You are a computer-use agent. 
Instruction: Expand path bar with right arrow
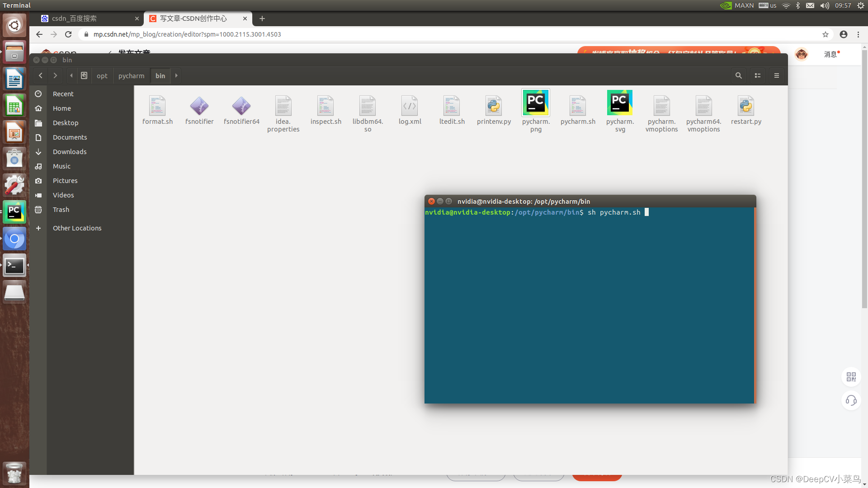[176, 75]
